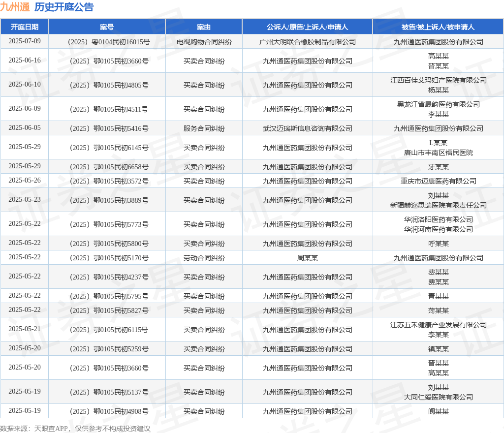
Task: Select case number "(2025)鄂0105民初5800号"
Action: (x=109, y=244)
